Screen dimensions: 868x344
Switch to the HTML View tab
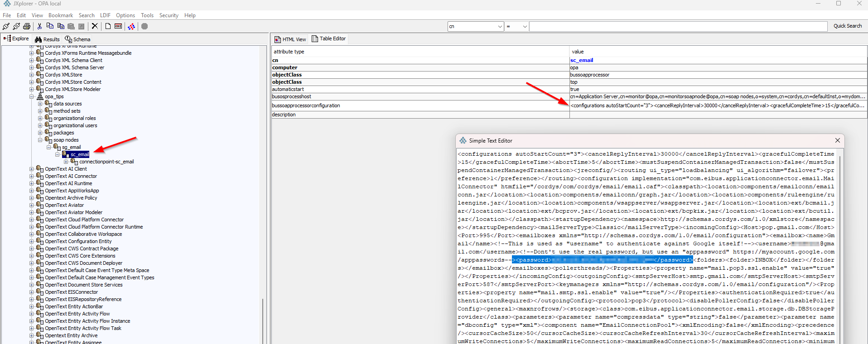pyautogui.click(x=290, y=39)
